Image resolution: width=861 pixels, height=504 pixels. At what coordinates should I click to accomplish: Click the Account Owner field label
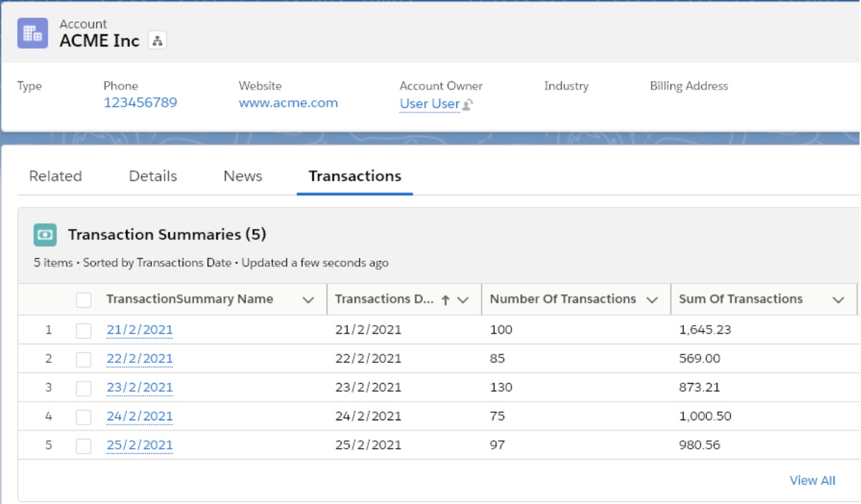(x=441, y=86)
